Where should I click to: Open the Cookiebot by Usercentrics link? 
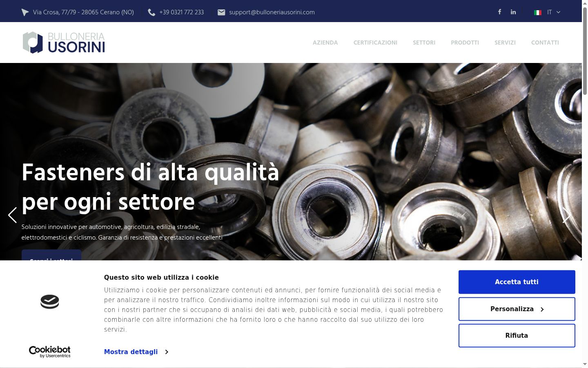coord(50,352)
